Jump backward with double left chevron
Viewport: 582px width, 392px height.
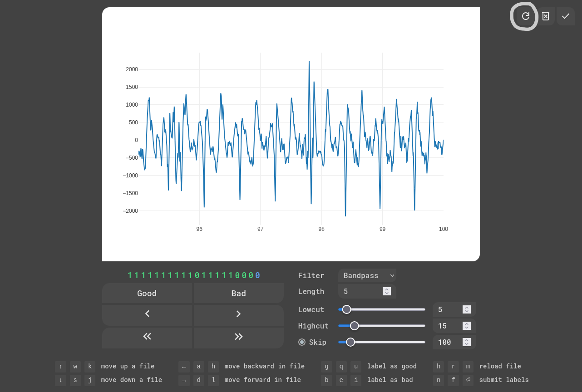[147, 337]
